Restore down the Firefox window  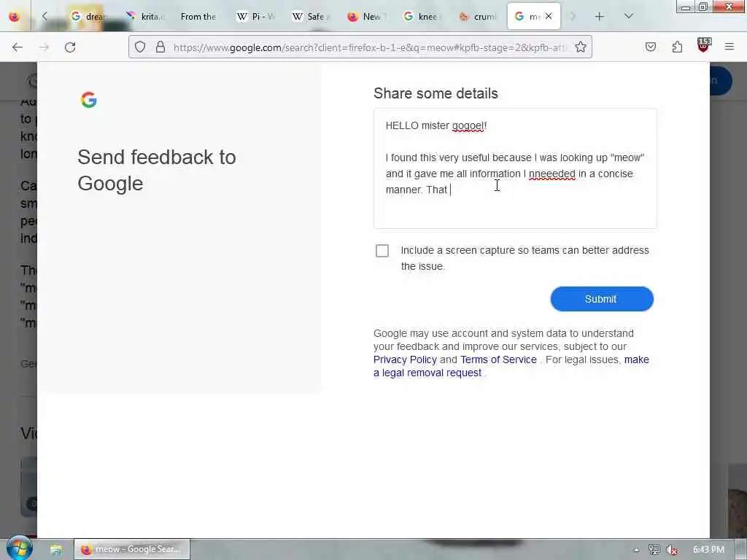click(703, 7)
